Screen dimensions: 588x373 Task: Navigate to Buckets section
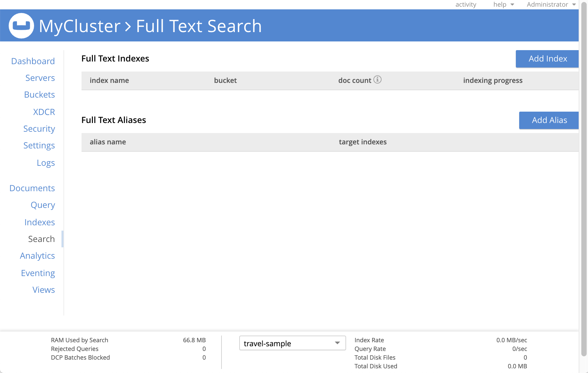click(x=39, y=95)
